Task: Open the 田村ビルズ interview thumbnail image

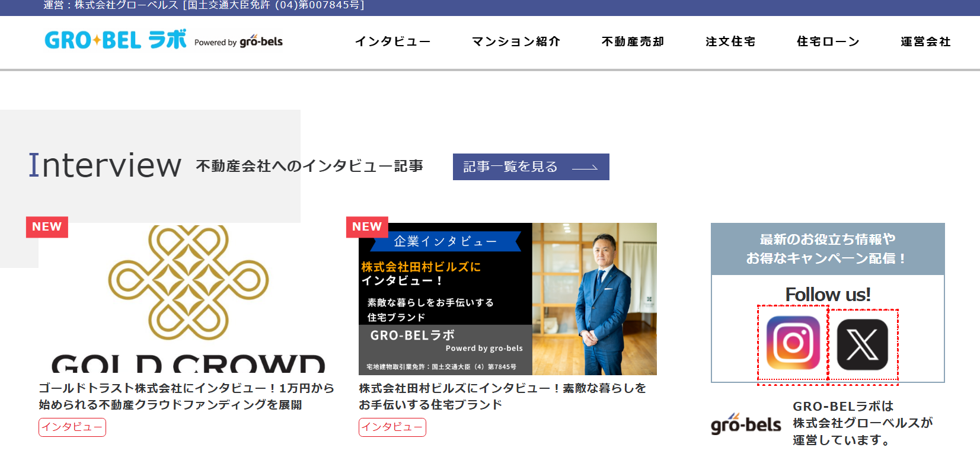Action: coord(507,299)
